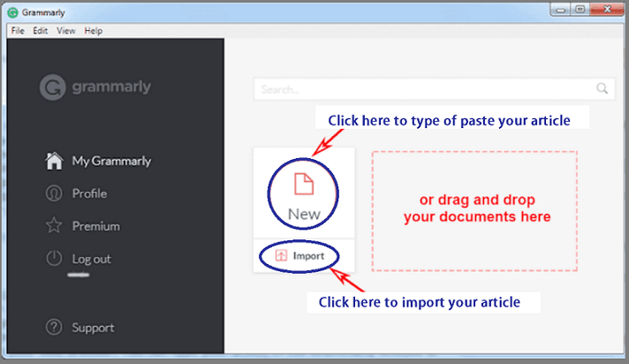Click the drag and drop documents area
This screenshot has width=629, height=364.
click(474, 211)
